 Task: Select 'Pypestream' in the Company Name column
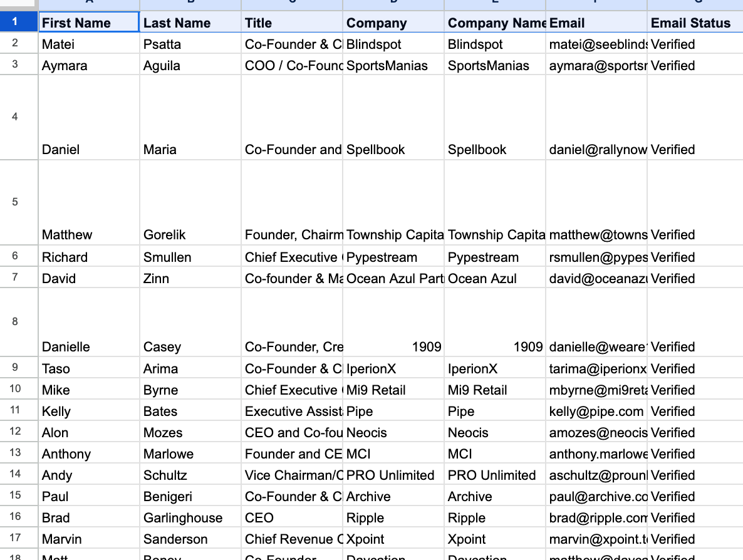coord(495,256)
